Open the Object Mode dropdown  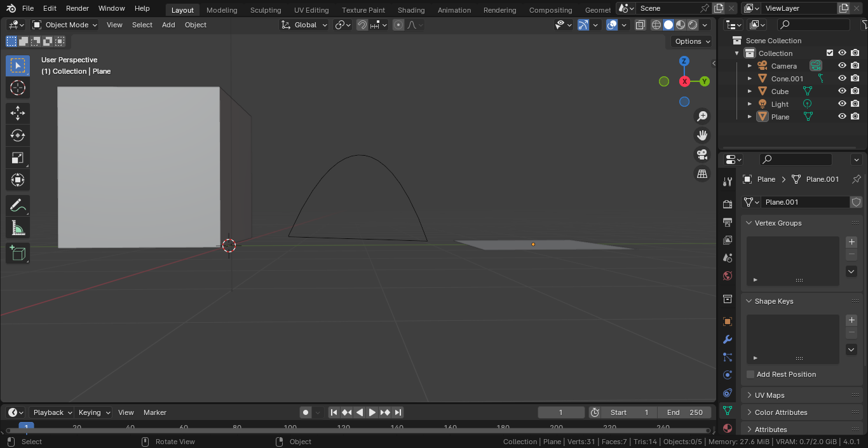[x=65, y=25]
